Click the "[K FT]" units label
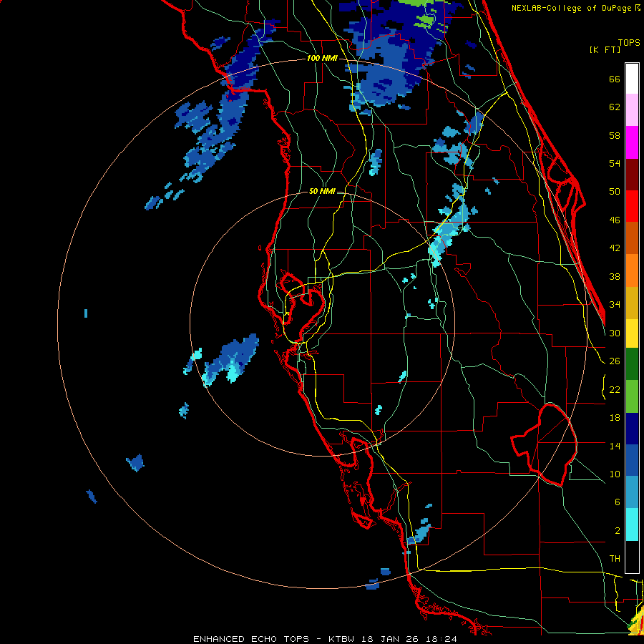644x644 pixels. [605, 49]
